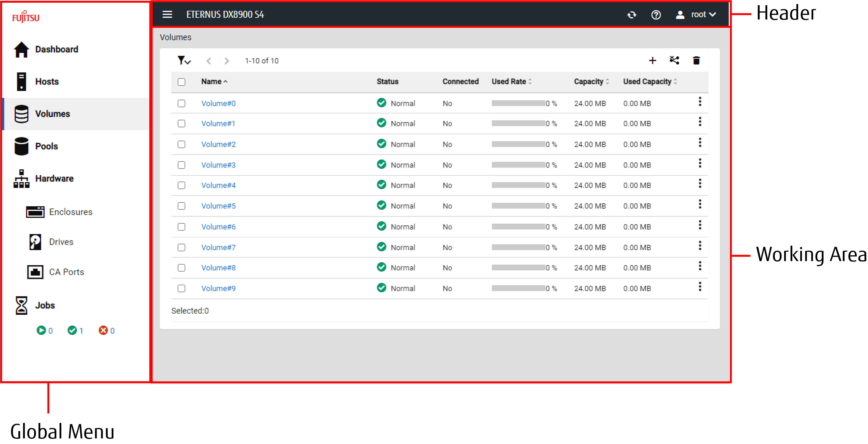This screenshot has height=444, width=868.
Task: Click the next page arrow
Action: click(x=227, y=61)
